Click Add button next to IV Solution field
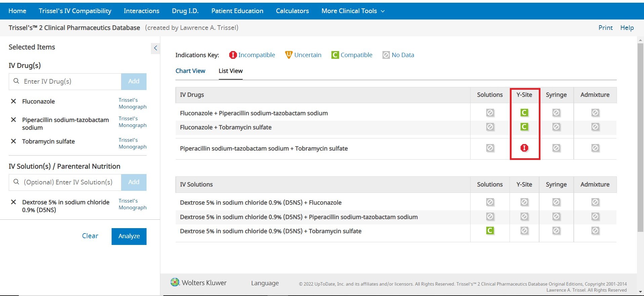Image resolution: width=644 pixels, height=296 pixels. [134, 182]
